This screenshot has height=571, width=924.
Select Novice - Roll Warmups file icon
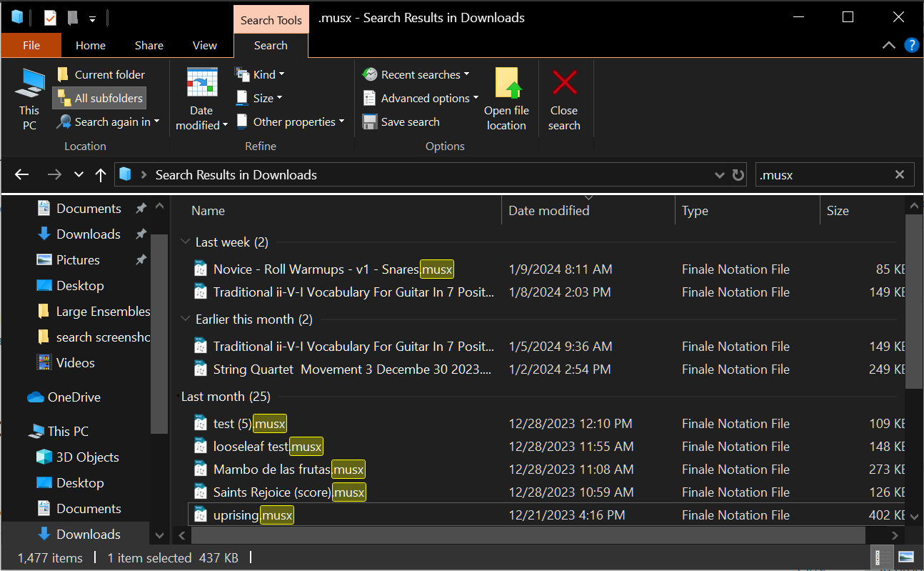[201, 269]
